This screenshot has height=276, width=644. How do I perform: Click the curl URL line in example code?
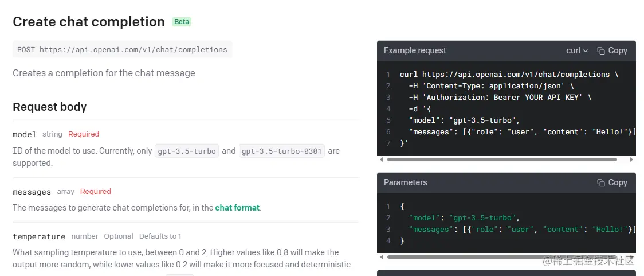509,75
